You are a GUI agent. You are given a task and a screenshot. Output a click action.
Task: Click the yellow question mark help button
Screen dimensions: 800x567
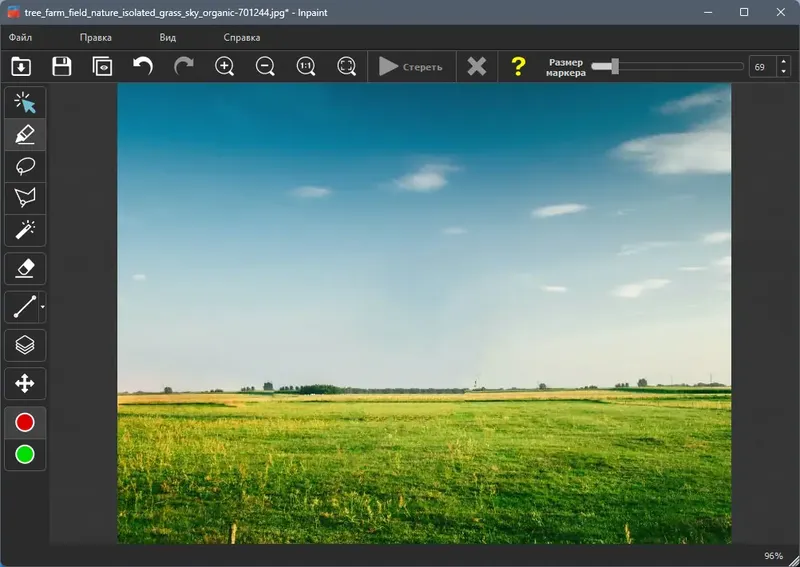point(517,67)
